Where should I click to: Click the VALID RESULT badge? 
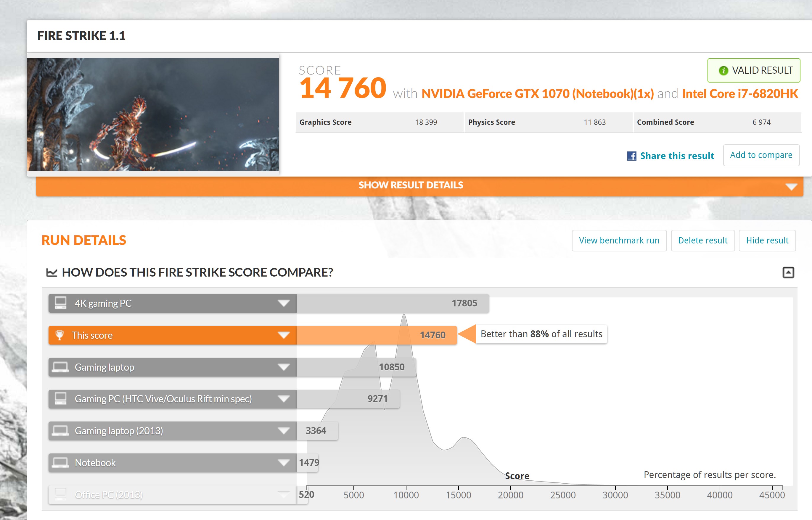point(754,70)
